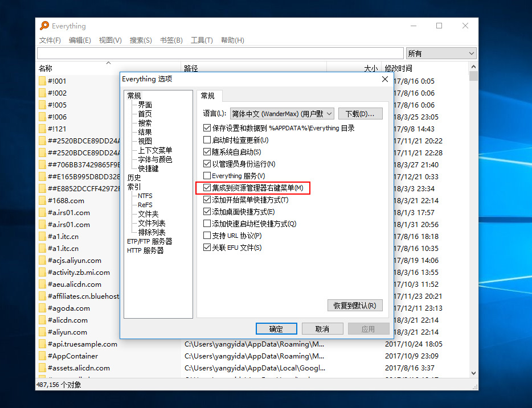Enable Everything 服务 checkbox
The width and height of the screenshot is (532, 408).
[x=207, y=175]
